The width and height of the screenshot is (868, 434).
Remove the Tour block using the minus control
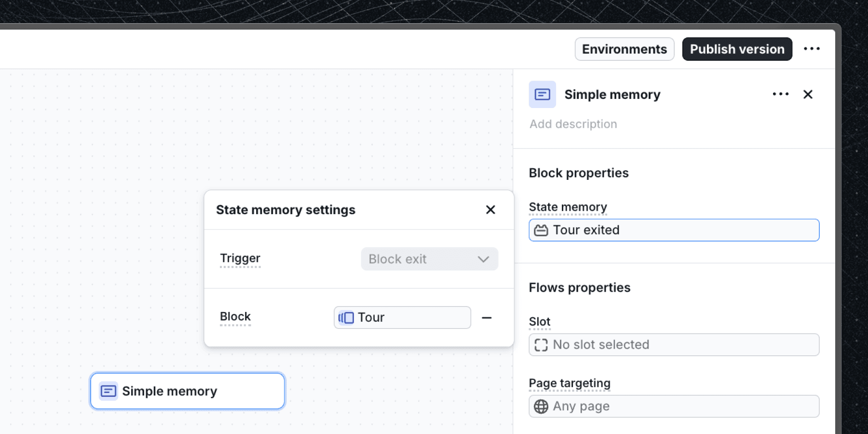[x=487, y=317]
